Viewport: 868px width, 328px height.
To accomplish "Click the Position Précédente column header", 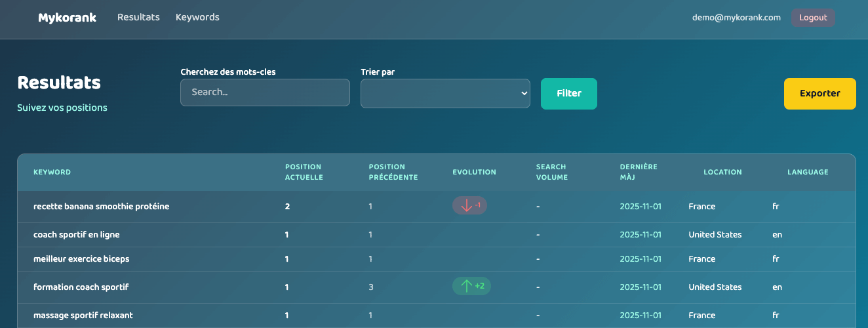I will pyautogui.click(x=393, y=172).
